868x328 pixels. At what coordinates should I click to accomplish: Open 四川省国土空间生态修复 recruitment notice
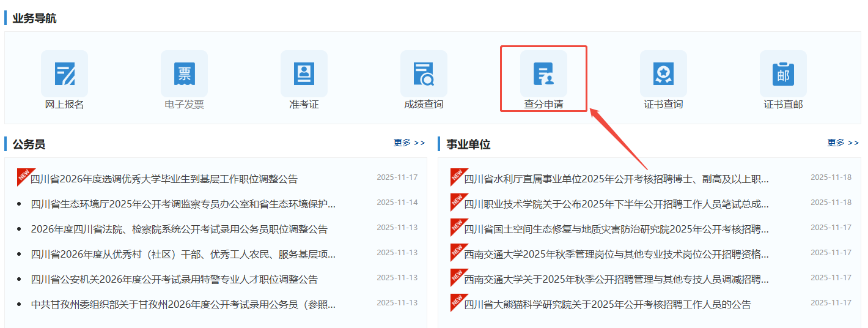pyautogui.click(x=616, y=229)
